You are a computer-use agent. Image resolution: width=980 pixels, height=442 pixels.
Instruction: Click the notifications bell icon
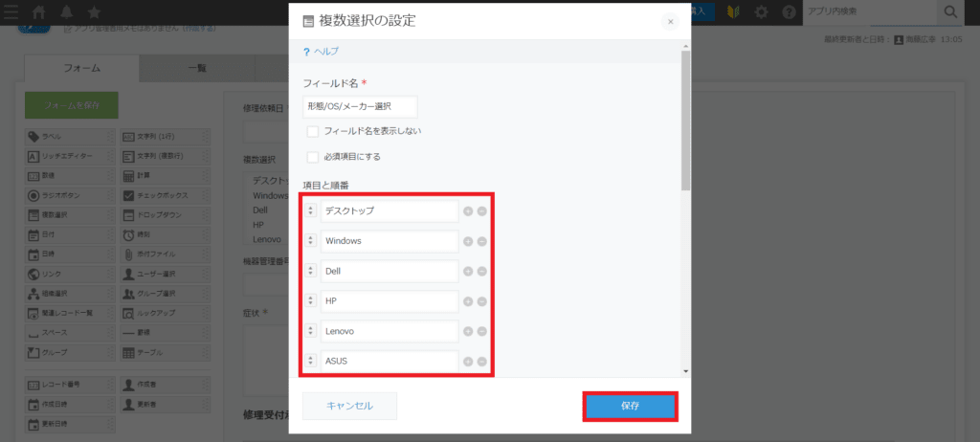(x=67, y=12)
